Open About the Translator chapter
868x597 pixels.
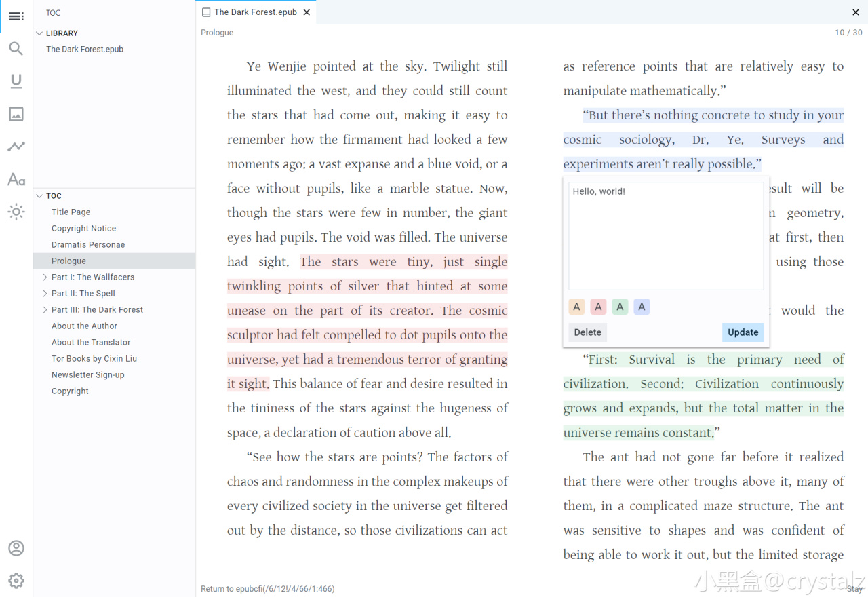114,342
